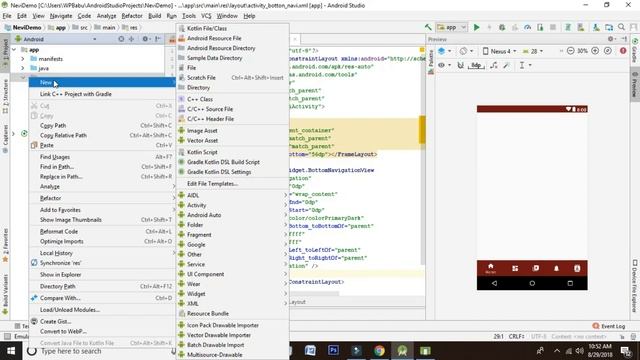Open the orientation dropdown in Preview
The image size is (640, 360).
(x=466, y=51)
